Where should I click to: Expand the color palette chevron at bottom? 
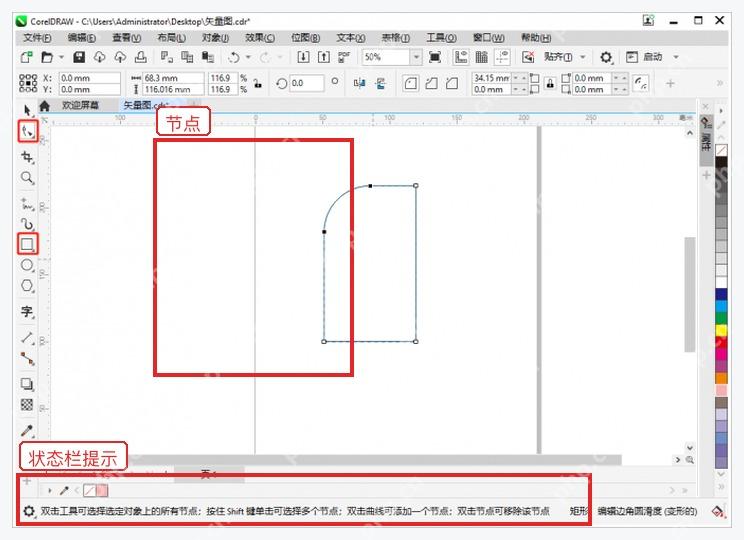721,486
